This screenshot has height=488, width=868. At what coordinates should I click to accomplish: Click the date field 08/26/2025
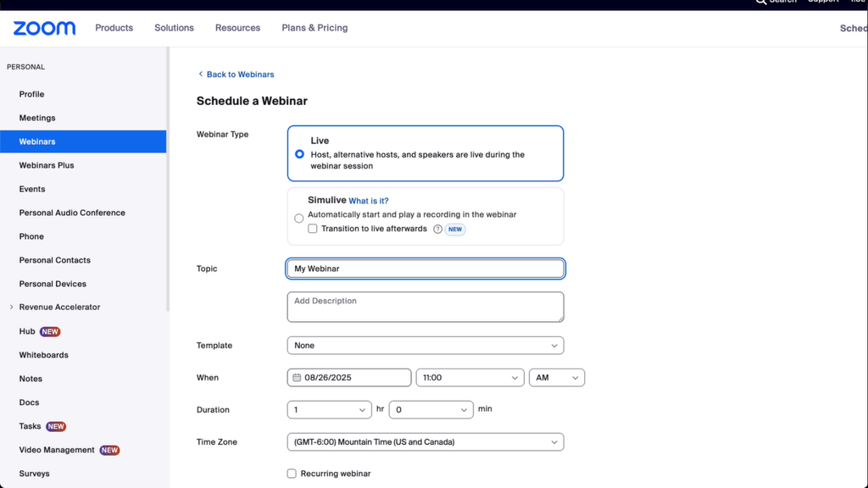click(349, 377)
